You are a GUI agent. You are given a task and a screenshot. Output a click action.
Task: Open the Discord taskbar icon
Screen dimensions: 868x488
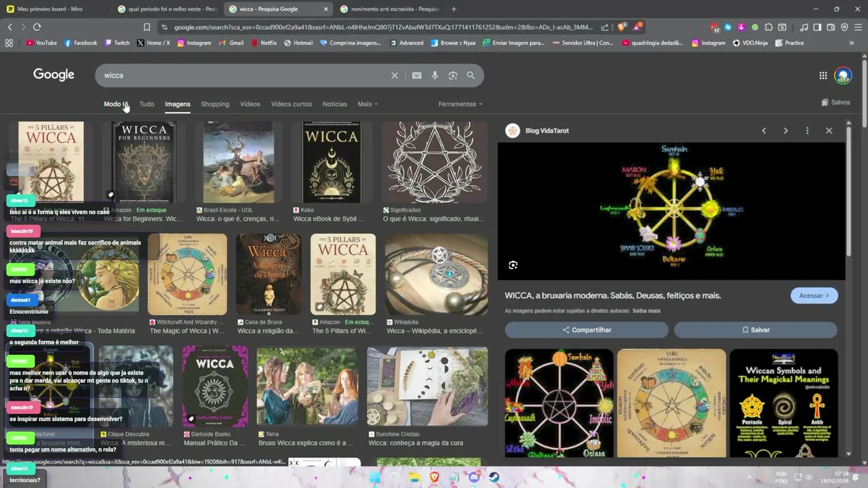point(474,477)
